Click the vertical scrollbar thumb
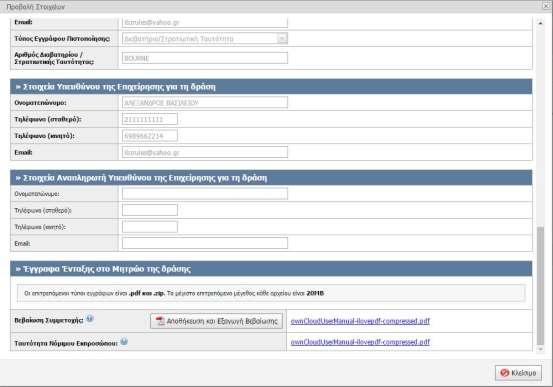The image size is (553, 387). pyautogui.click(x=540, y=286)
